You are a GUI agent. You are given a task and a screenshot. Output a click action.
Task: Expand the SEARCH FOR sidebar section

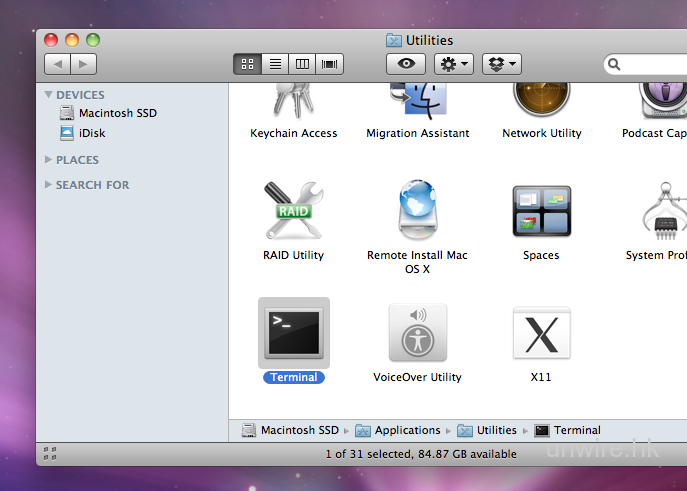click(x=49, y=185)
